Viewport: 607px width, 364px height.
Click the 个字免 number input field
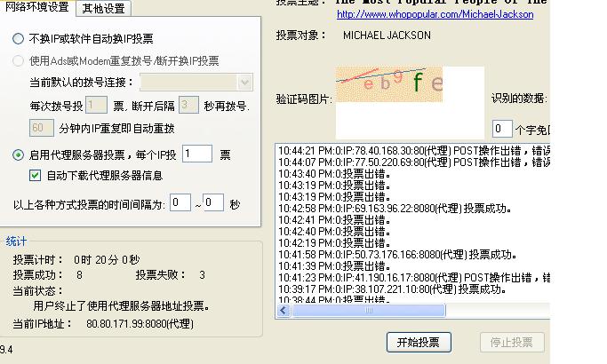click(x=502, y=129)
